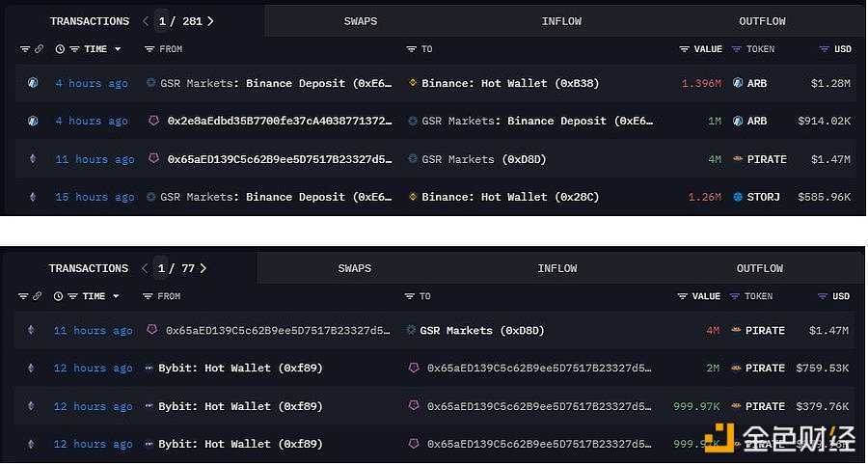Viewport: 868px width, 465px height.
Task: Toggle TIME sort arrow in the 1/77 panel
Action: [116, 297]
